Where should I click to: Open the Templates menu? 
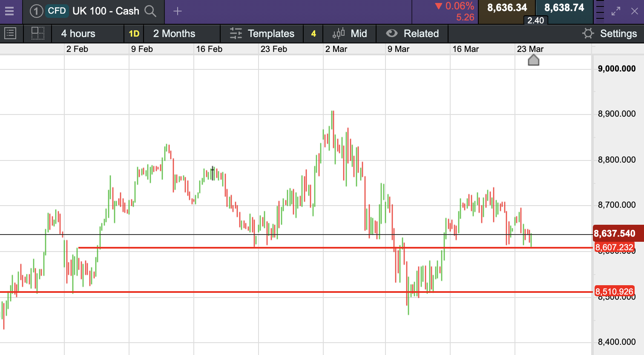262,34
